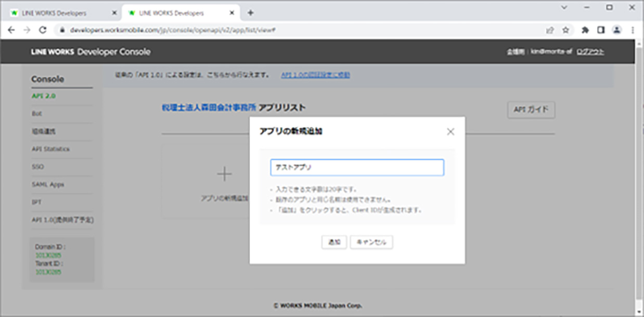Open API Statistics in sidebar
Screen dimensions: 644x317
tap(50, 149)
